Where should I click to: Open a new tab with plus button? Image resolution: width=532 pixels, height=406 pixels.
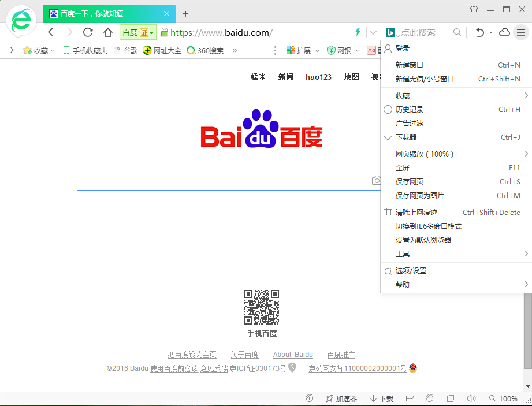pos(185,13)
